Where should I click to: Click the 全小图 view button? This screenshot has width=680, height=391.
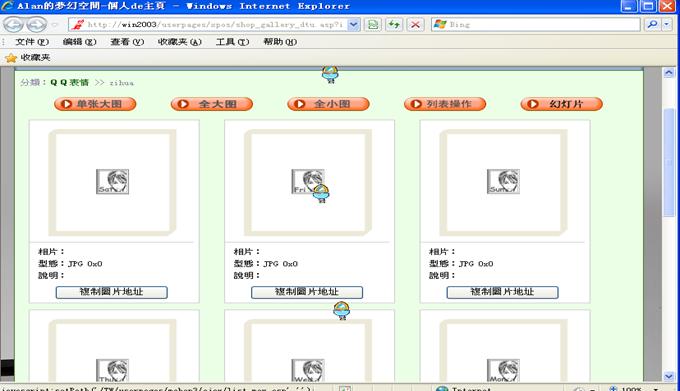click(x=328, y=104)
